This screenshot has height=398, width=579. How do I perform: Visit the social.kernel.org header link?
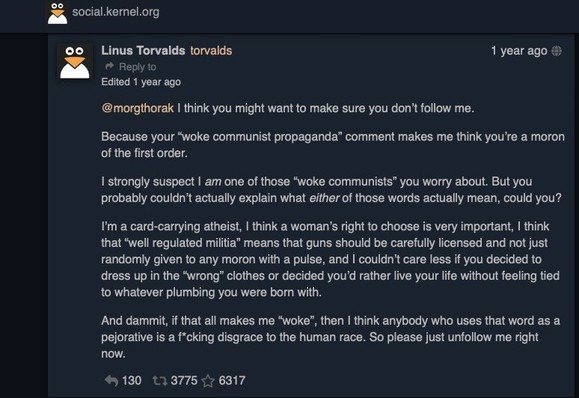(116, 12)
